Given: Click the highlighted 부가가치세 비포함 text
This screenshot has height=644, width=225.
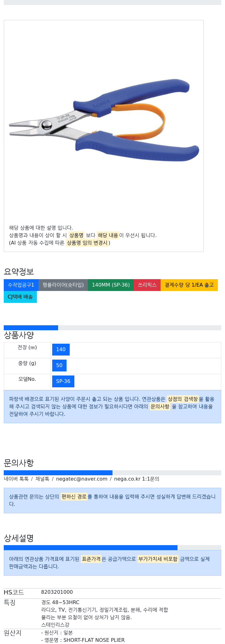Looking at the screenshot, I should coord(158,559).
